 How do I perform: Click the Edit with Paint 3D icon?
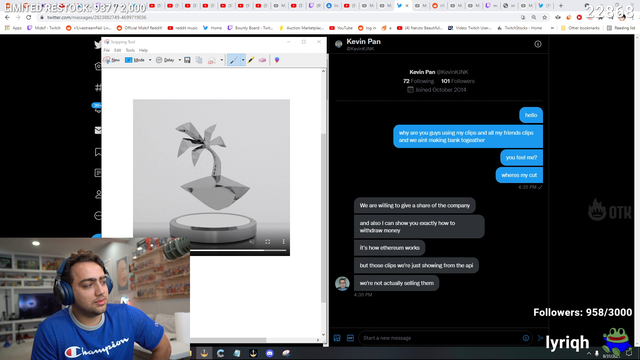(x=277, y=60)
